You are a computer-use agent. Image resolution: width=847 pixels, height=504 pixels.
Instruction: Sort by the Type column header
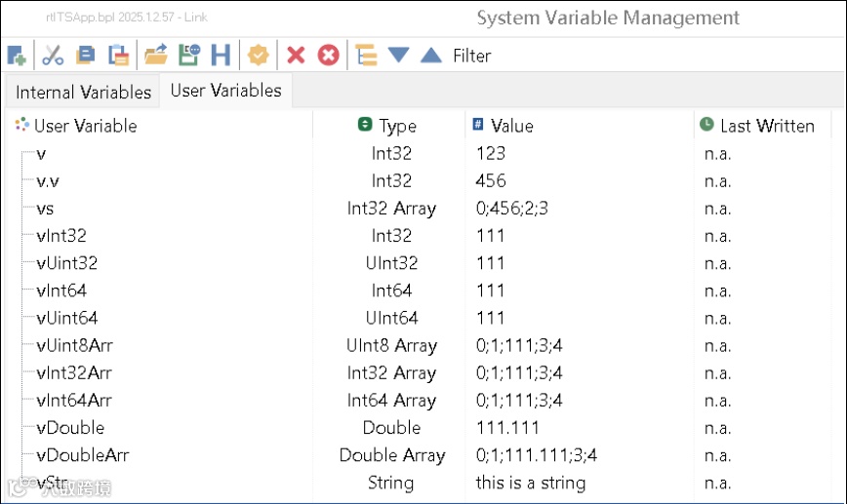point(397,126)
